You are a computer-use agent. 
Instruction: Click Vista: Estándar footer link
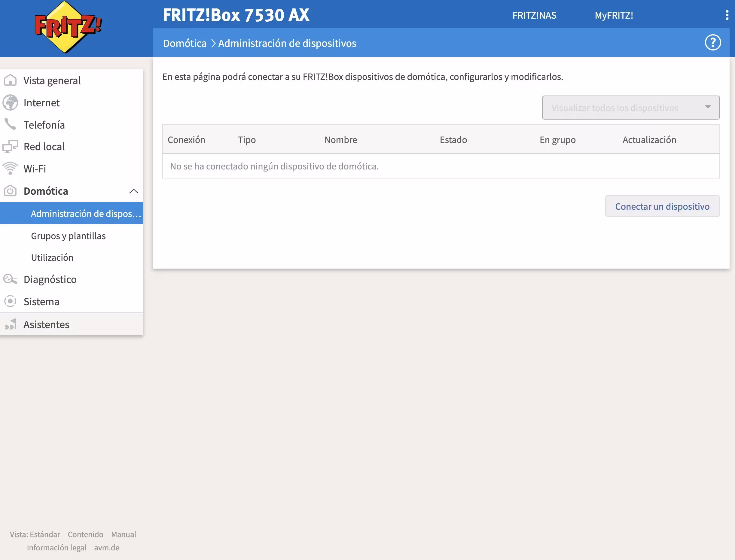(x=35, y=534)
